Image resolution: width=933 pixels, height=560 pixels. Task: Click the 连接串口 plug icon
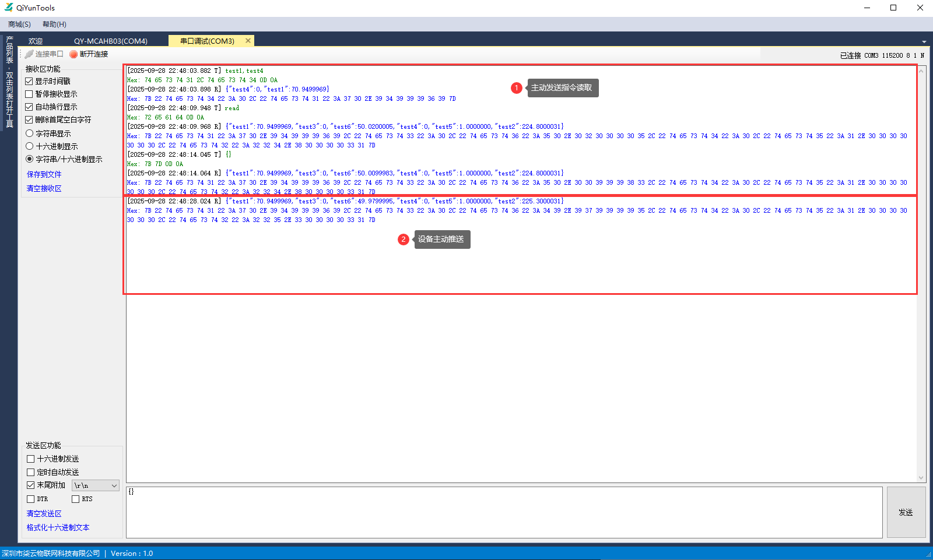[x=29, y=54]
